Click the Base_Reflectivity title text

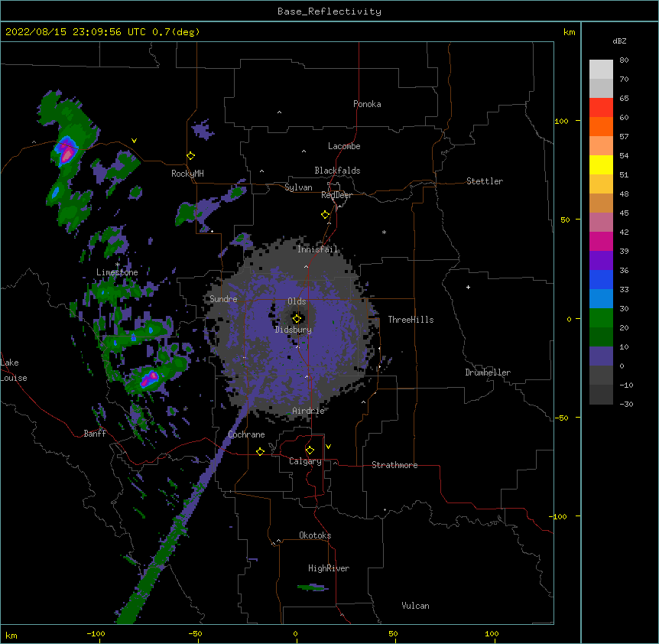click(329, 11)
